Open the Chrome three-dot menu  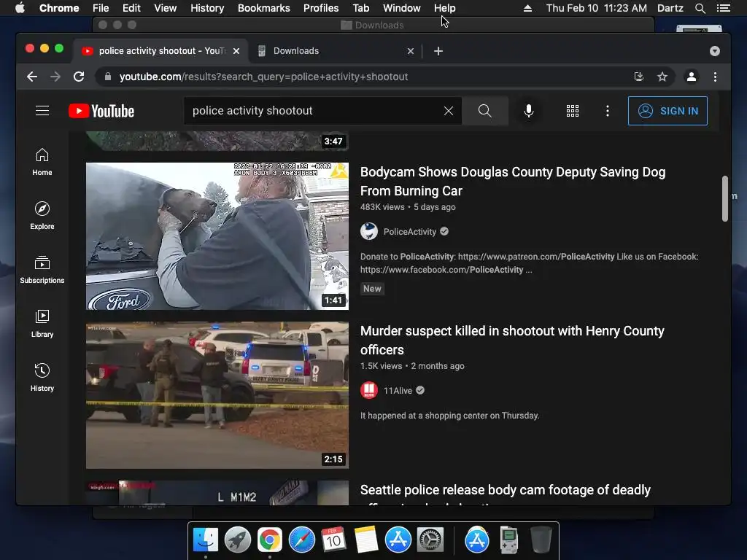715,77
